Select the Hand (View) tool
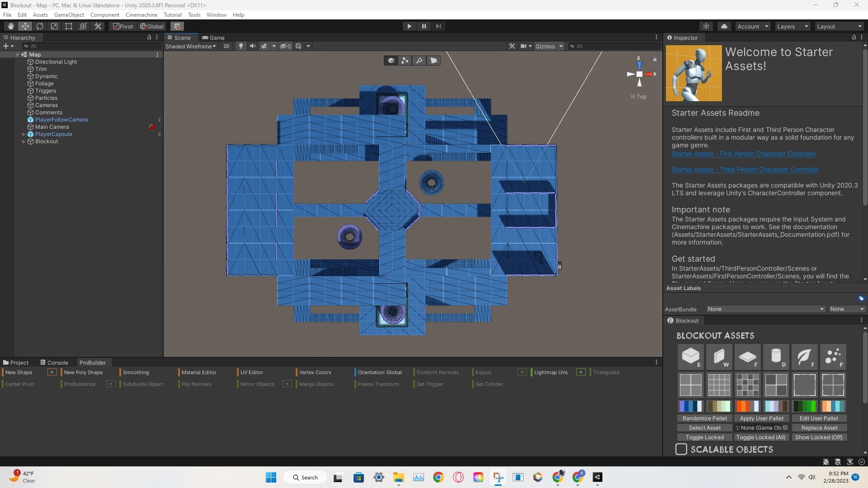Image resolution: width=868 pixels, height=488 pixels. pos(10,26)
